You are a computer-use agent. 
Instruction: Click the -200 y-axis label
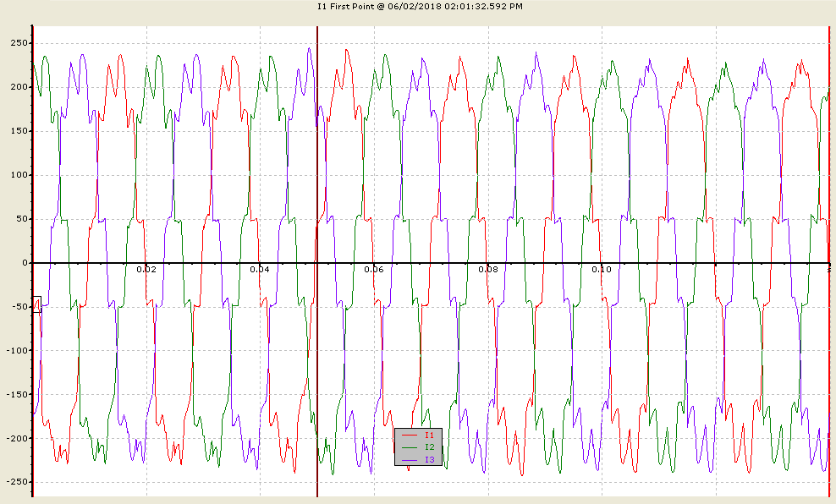[16, 438]
